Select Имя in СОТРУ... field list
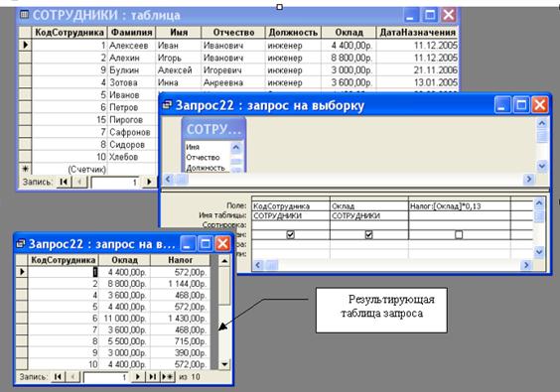This screenshot has height=392, width=560. (193, 147)
